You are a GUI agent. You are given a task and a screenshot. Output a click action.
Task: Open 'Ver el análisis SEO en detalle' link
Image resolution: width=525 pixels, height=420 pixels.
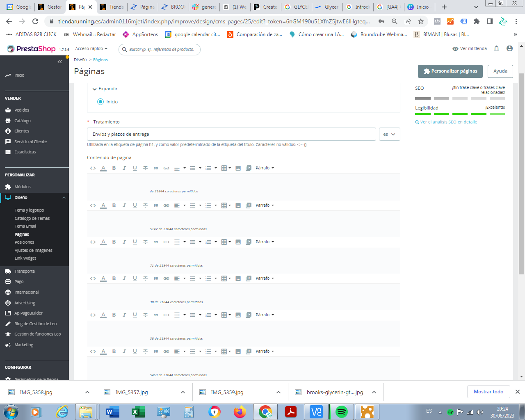(446, 122)
